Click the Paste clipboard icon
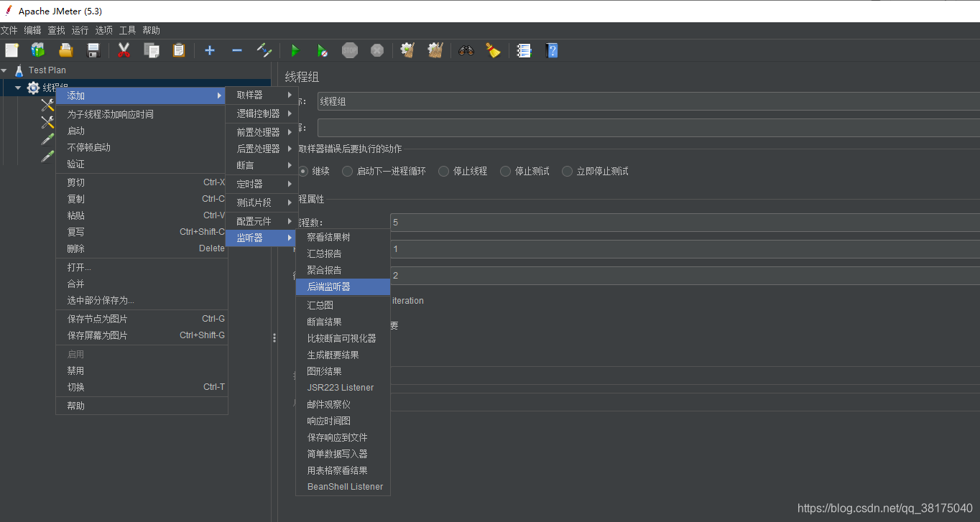The height and width of the screenshot is (522, 980). (178, 50)
